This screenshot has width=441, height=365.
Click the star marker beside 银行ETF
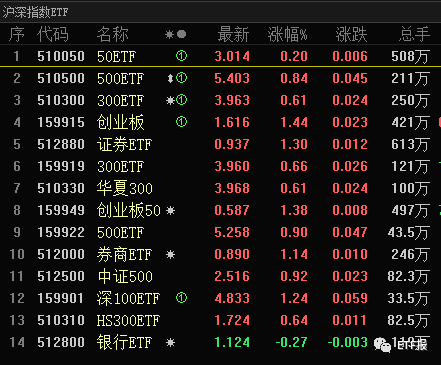pos(170,342)
